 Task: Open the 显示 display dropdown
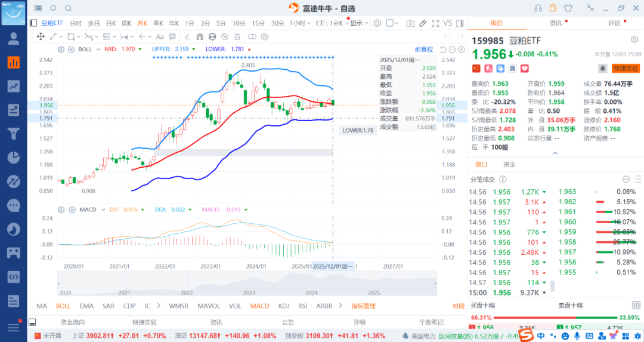point(358,23)
